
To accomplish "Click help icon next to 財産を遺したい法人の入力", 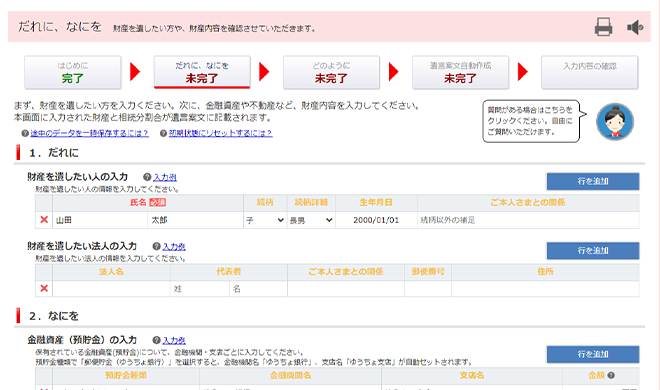I will point(156,247).
